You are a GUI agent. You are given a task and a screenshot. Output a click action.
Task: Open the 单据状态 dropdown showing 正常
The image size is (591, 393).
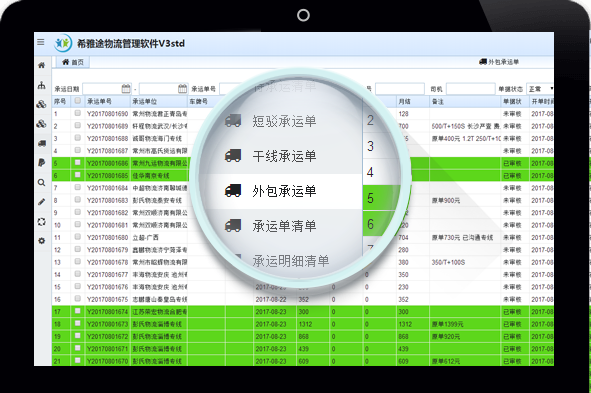540,89
